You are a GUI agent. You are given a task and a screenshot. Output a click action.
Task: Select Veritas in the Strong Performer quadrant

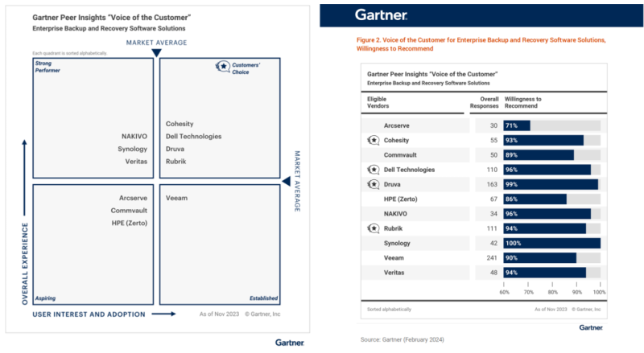(x=136, y=162)
